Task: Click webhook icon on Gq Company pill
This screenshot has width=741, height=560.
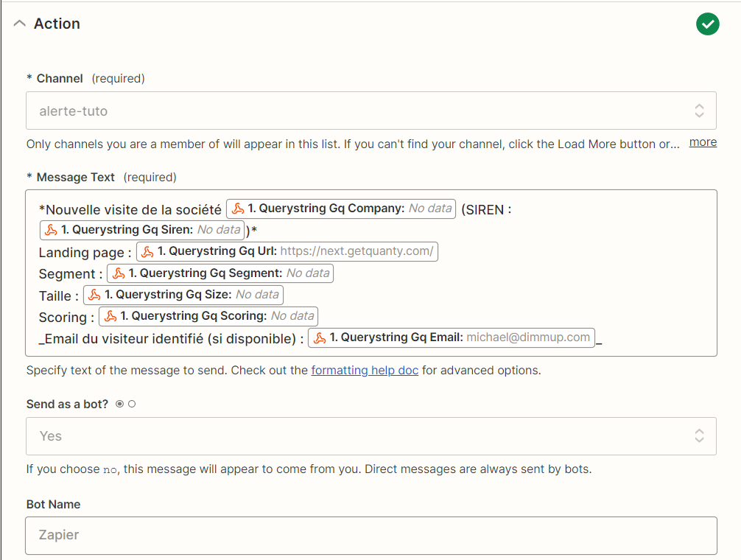Action: pos(238,209)
